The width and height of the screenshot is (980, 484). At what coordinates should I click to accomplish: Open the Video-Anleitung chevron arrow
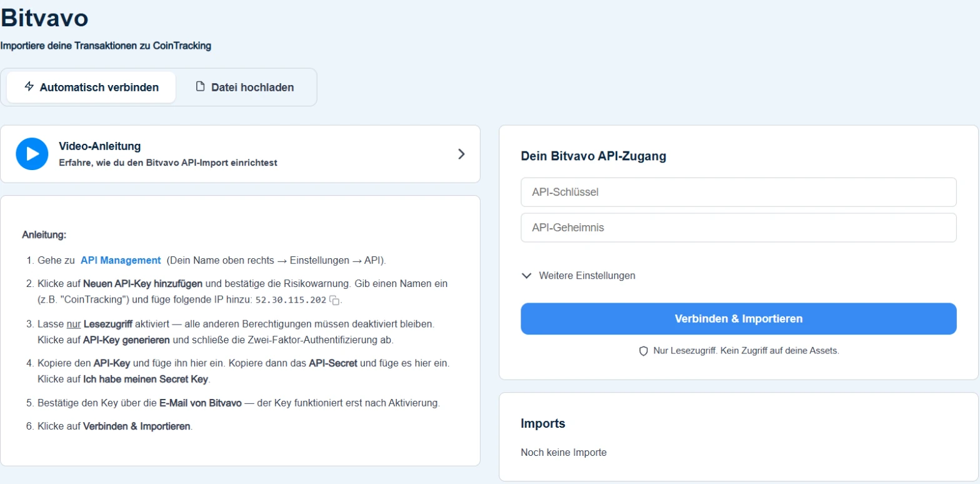tap(461, 154)
